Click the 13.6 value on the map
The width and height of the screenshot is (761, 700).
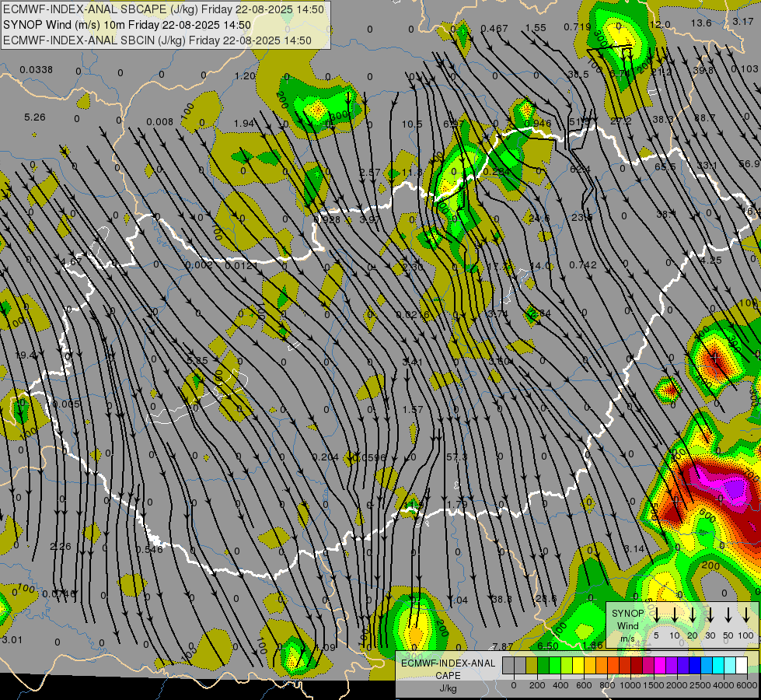(701, 23)
